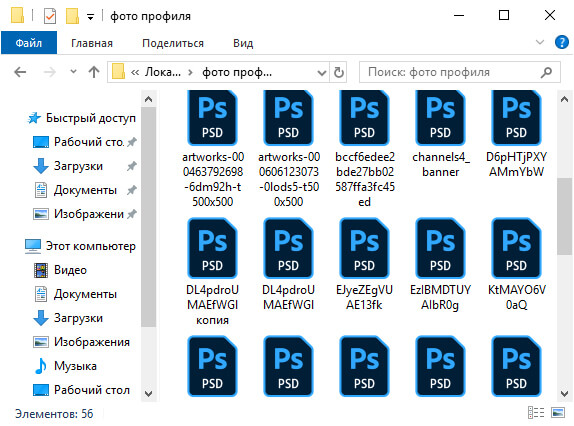Switch to the Главная tab
The width and height of the screenshot is (574, 426).
coord(92,43)
